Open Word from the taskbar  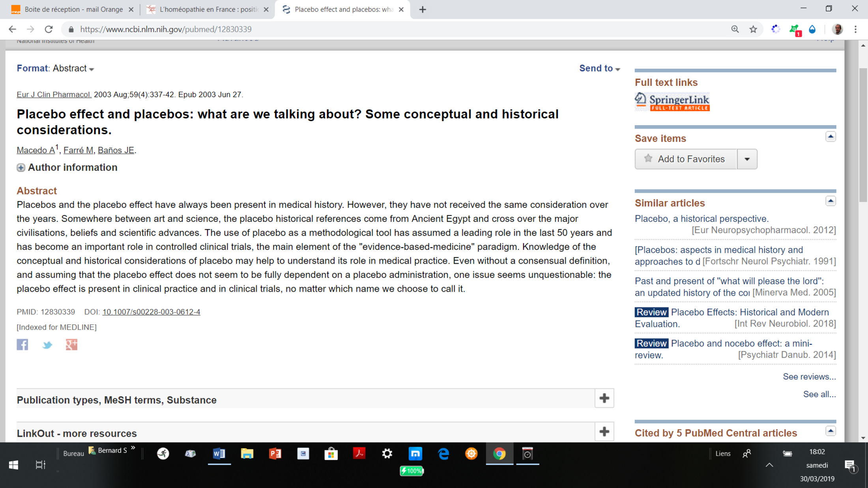[x=219, y=454]
